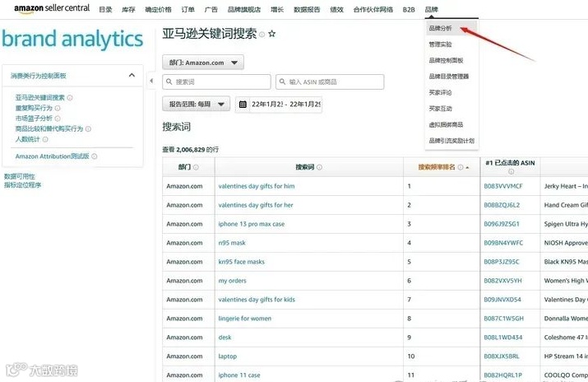Viewport: 588px width, 382px height.
Task: Click info icon next to 重复购买行为
Action: point(58,108)
